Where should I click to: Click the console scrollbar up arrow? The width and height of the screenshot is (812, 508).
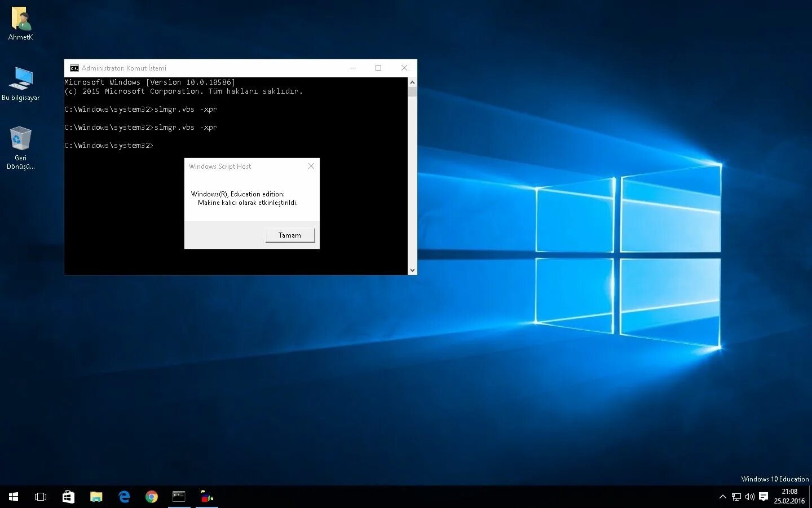412,82
